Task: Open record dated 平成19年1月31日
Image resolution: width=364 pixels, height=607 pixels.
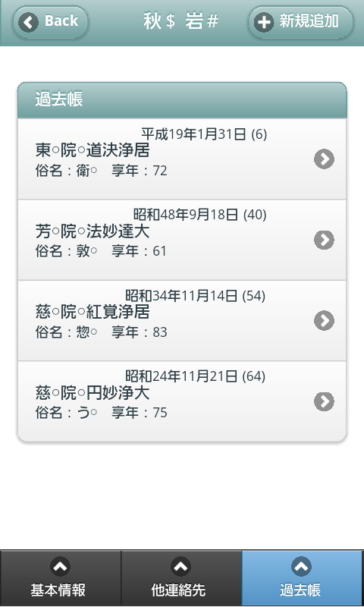Action: pos(182,159)
